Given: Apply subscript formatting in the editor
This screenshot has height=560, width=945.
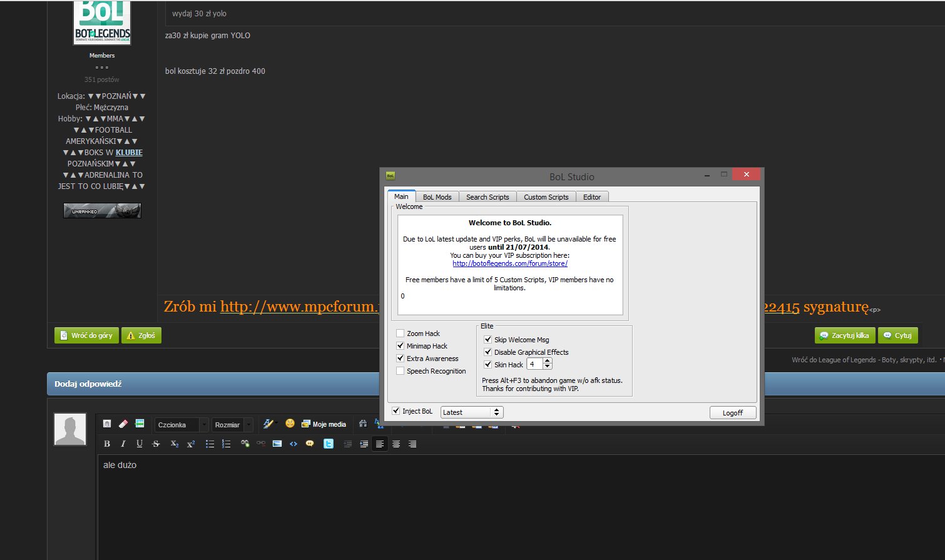Looking at the screenshot, I should point(175,444).
